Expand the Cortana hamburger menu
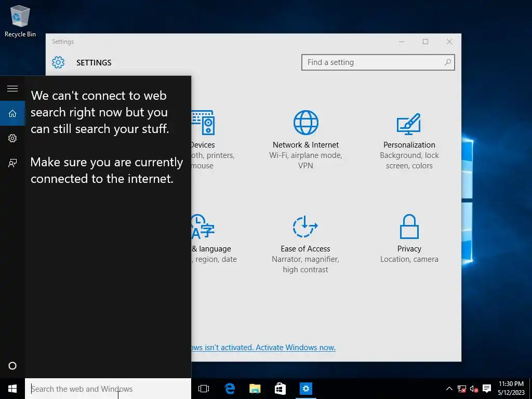 click(x=12, y=88)
